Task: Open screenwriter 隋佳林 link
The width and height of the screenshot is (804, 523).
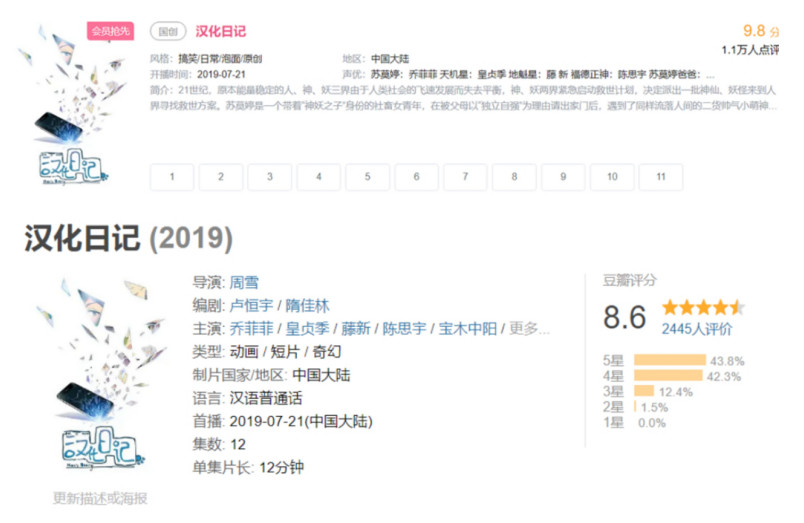Action: 307,306
